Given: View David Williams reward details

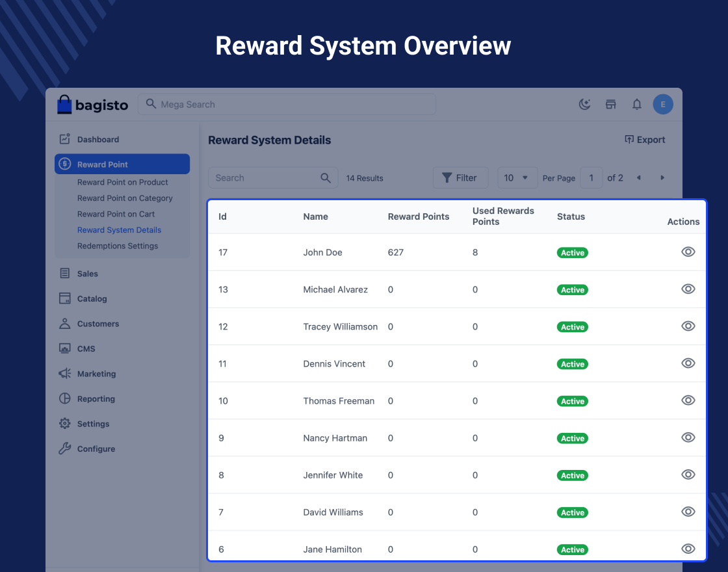Looking at the screenshot, I should (688, 512).
